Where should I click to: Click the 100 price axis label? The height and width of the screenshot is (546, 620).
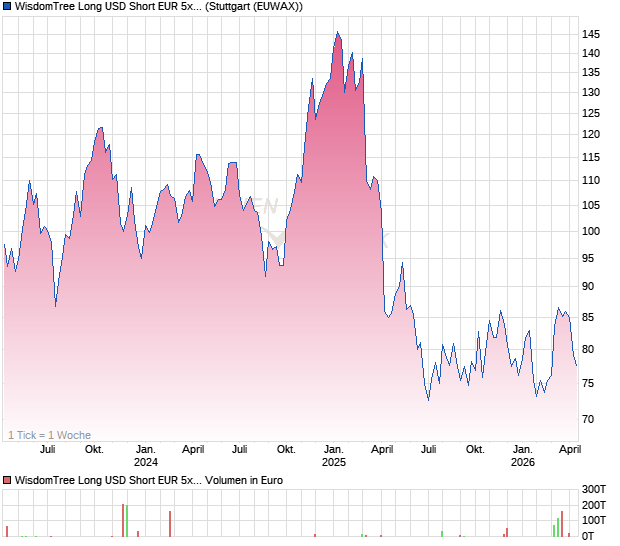(591, 231)
